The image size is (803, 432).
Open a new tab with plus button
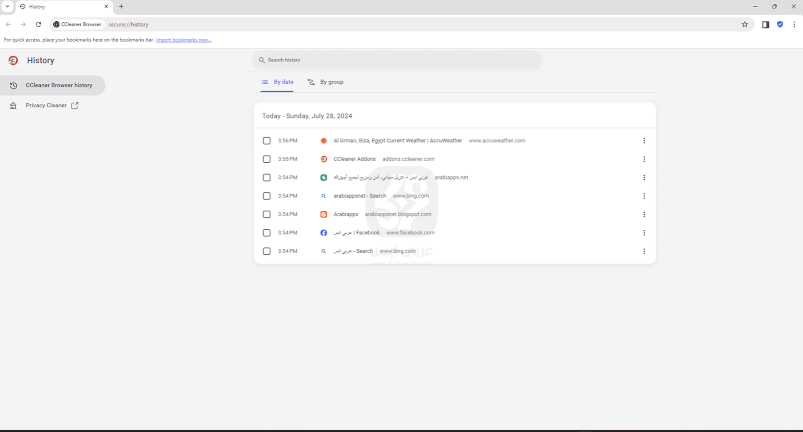(x=121, y=7)
